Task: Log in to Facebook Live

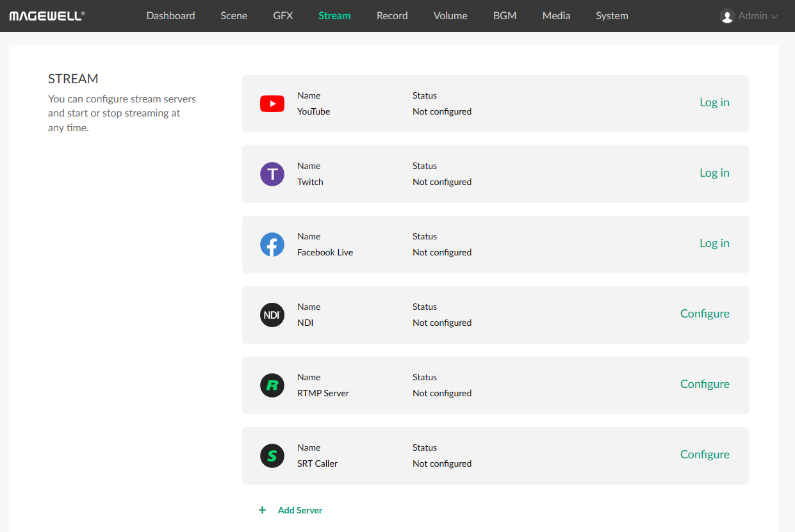Action: point(714,243)
